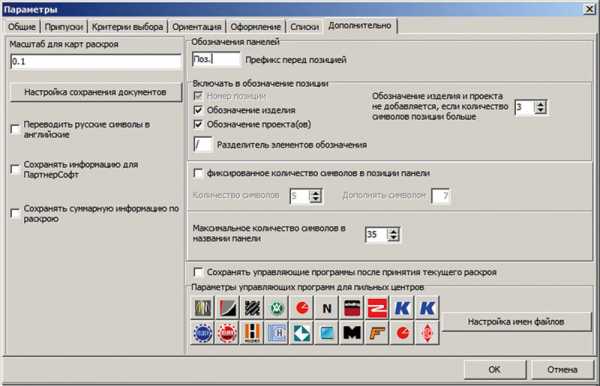600x386 pixels.
Task: Switch to the Общие tab
Action: (22, 27)
